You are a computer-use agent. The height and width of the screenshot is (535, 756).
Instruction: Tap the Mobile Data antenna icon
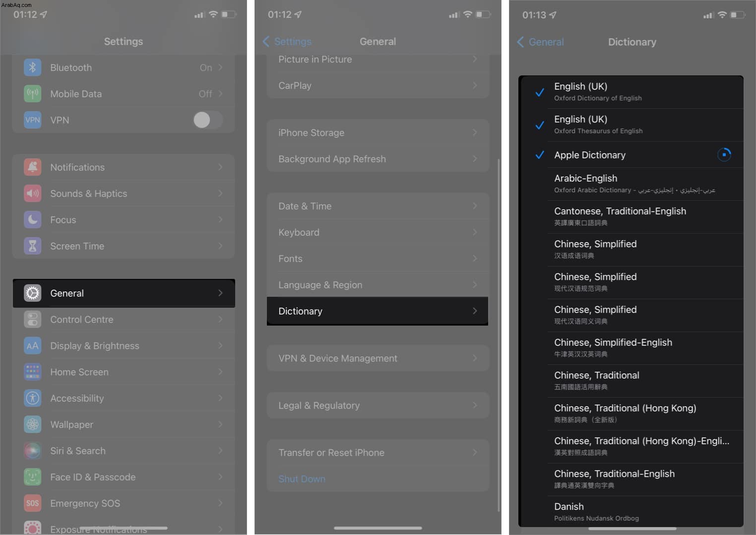33,94
